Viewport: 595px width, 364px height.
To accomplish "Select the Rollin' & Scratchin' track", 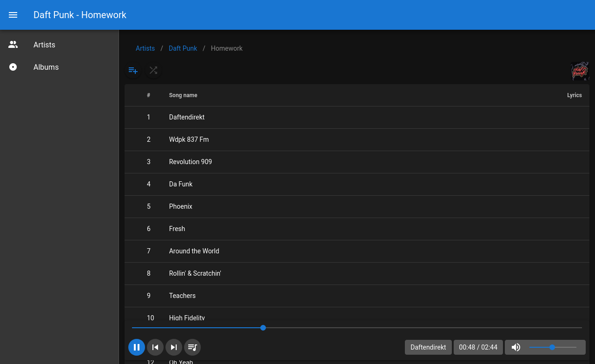I will pos(357,274).
